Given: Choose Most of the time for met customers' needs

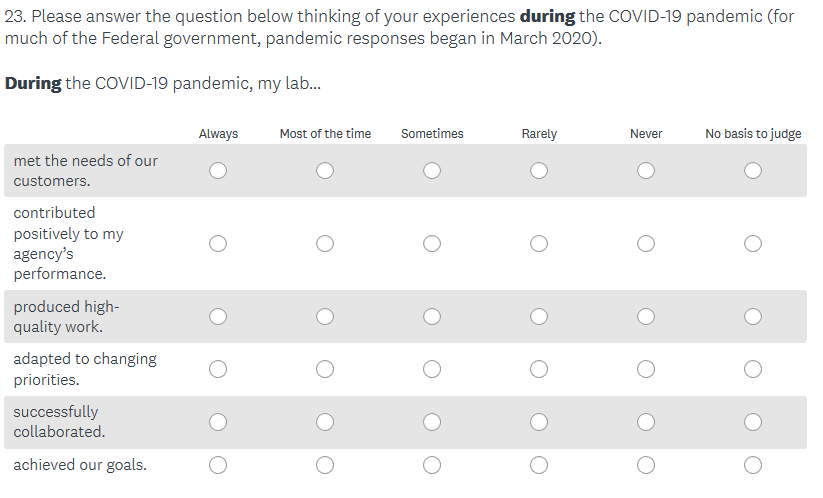Looking at the screenshot, I should coord(325,171).
